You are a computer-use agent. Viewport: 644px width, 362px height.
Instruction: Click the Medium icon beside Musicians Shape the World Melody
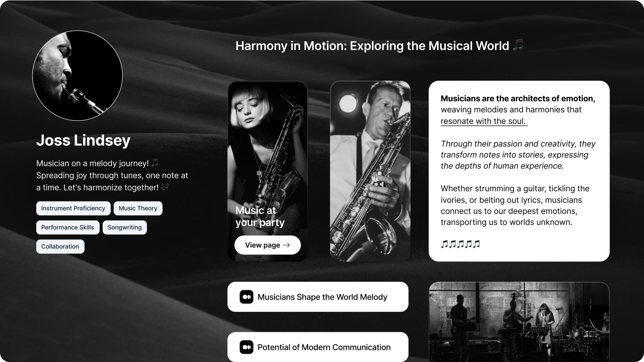(x=246, y=297)
